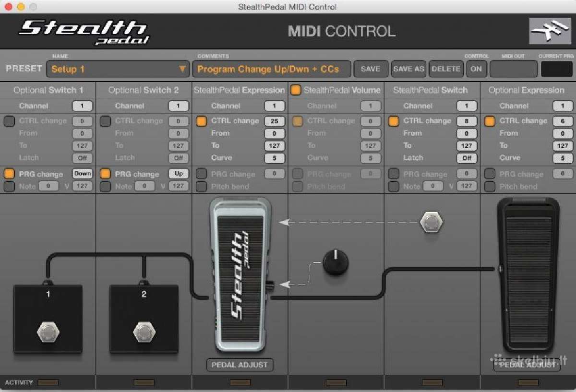Edit the Comments field text
This screenshot has height=392, width=576.
coord(271,69)
